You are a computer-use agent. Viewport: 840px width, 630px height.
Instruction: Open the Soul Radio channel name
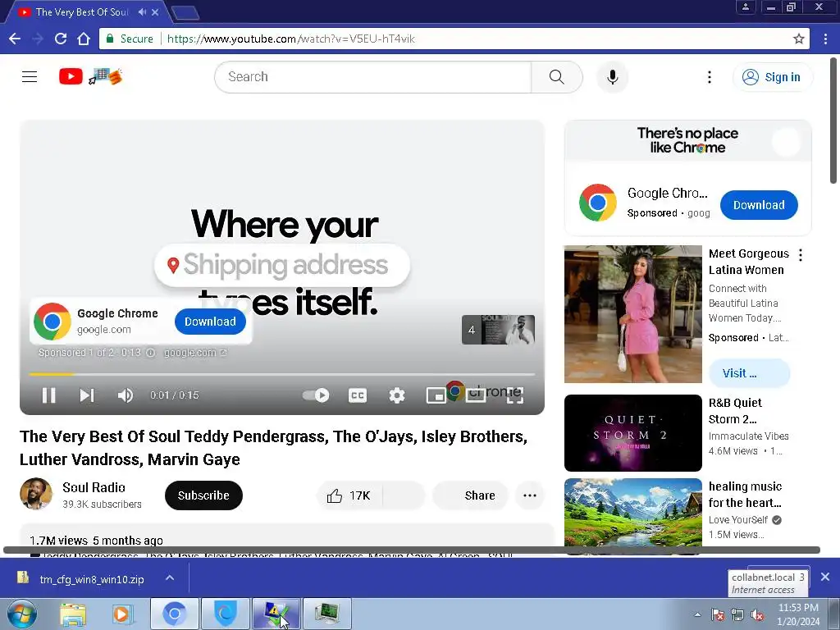[94, 487]
